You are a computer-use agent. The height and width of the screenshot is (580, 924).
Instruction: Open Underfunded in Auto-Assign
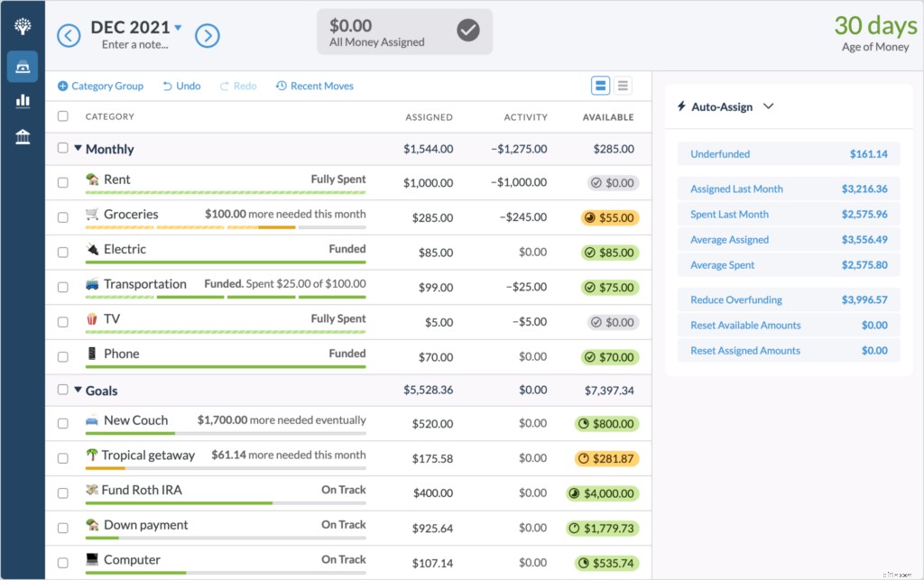coord(720,154)
